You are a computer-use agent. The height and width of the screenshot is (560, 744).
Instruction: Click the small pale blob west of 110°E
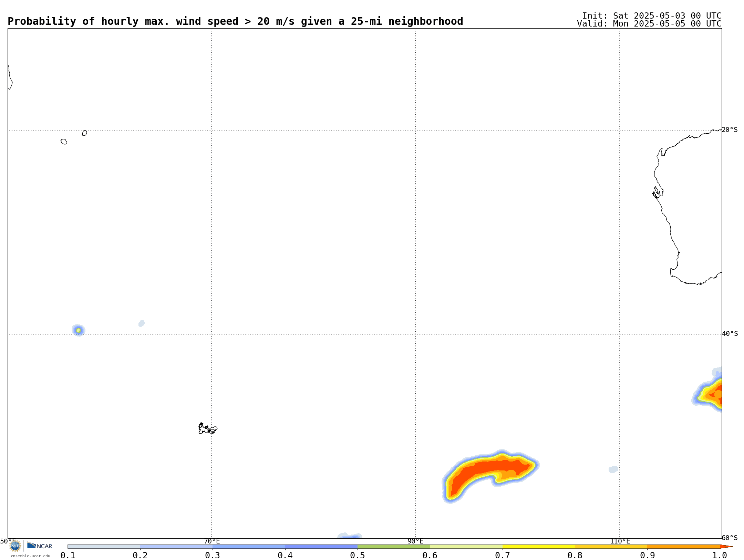tap(613, 469)
